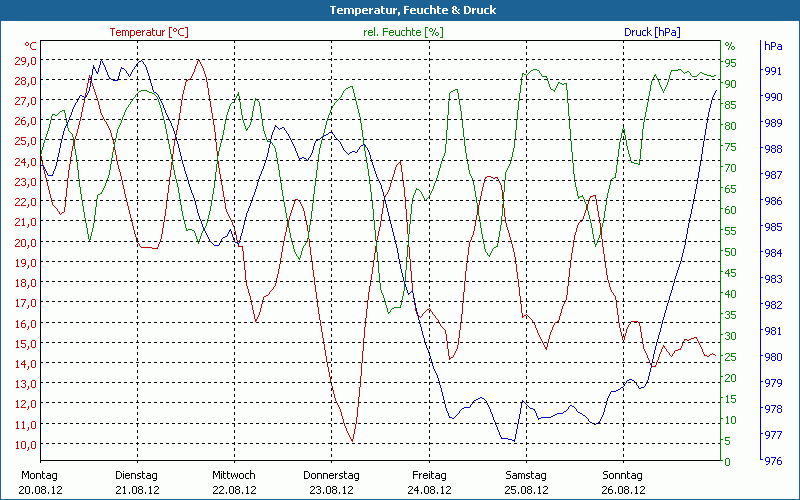Click the '18,0' temperature axis value
This screenshot has width=800, height=500.
[25, 283]
